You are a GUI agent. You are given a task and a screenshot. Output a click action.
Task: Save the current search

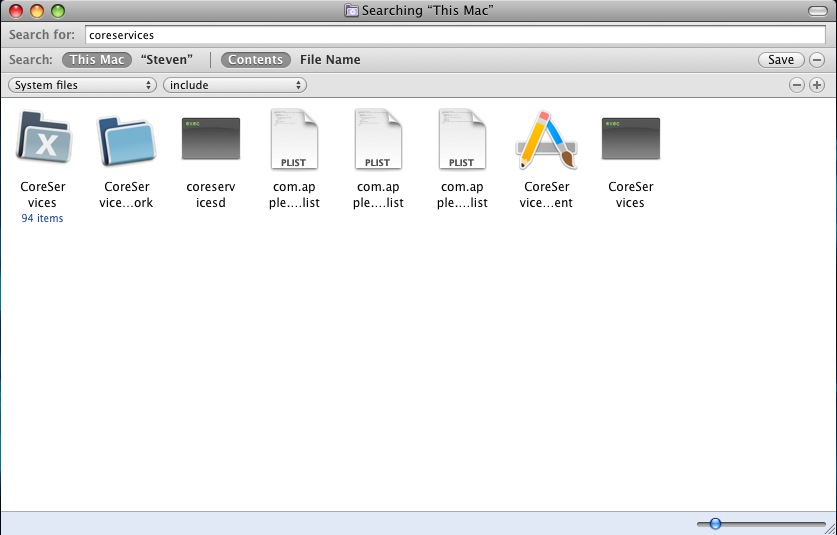(781, 59)
